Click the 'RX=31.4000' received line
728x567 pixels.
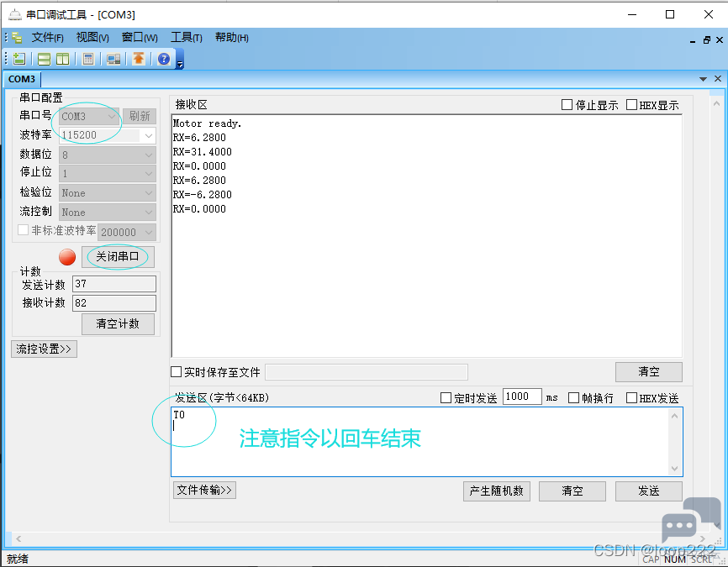click(203, 152)
